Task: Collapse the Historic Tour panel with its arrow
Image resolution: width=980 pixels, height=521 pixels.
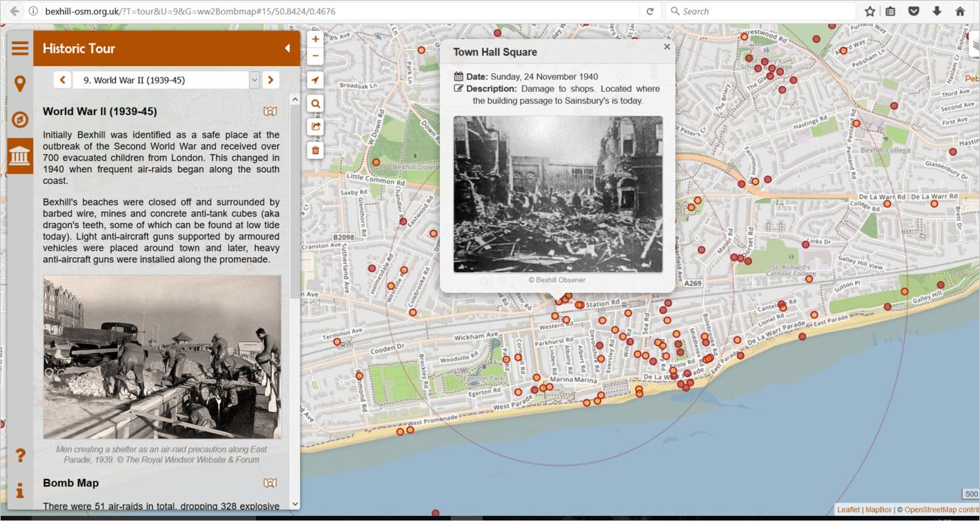Action: point(287,48)
